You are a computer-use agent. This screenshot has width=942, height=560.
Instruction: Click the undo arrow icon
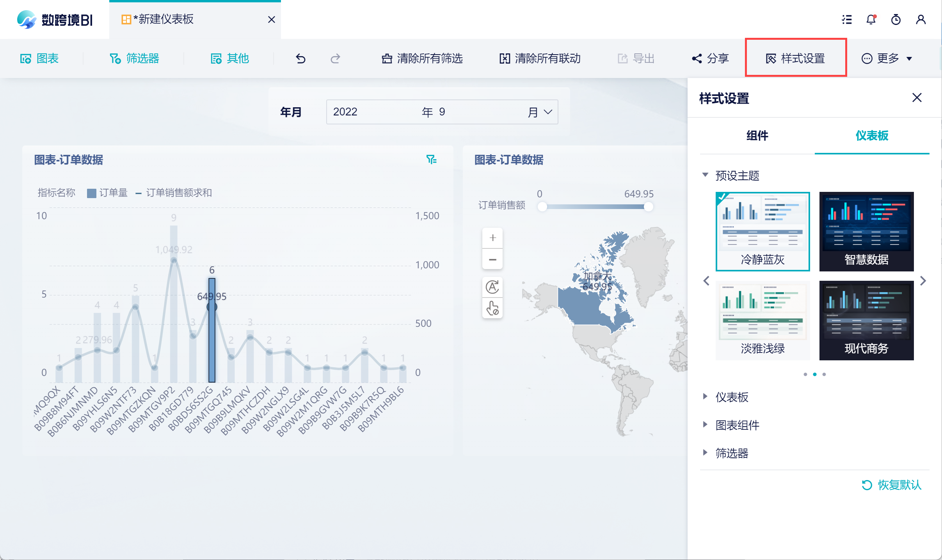tap(300, 58)
